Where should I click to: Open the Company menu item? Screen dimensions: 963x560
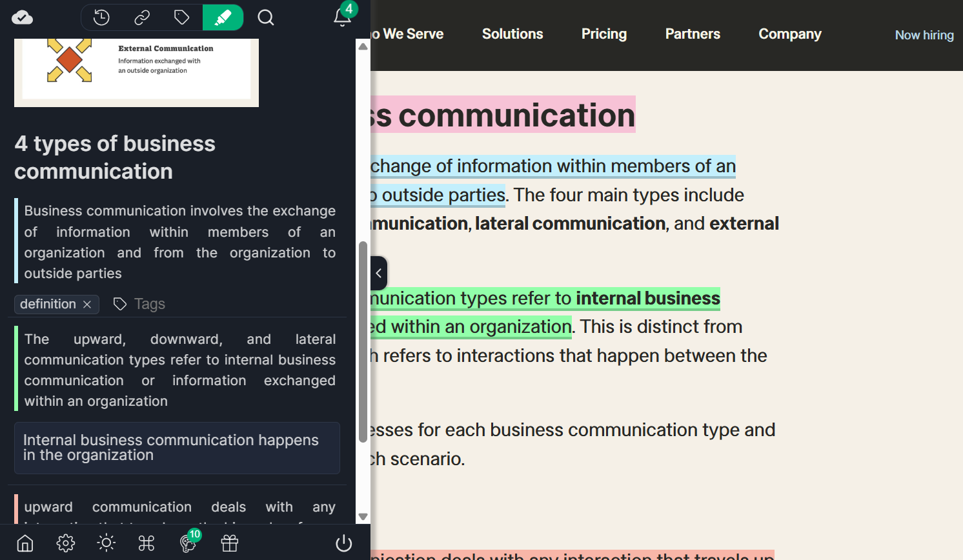[789, 34]
